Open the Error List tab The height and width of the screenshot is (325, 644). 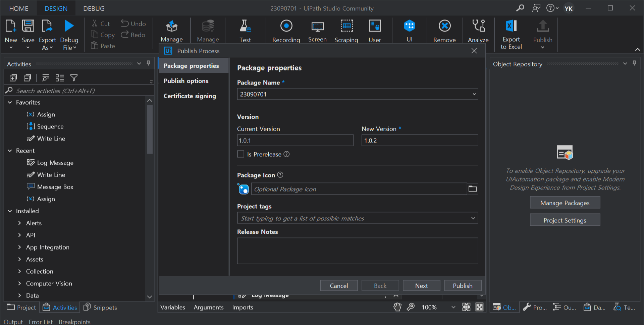pyautogui.click(x=41, y=322)
